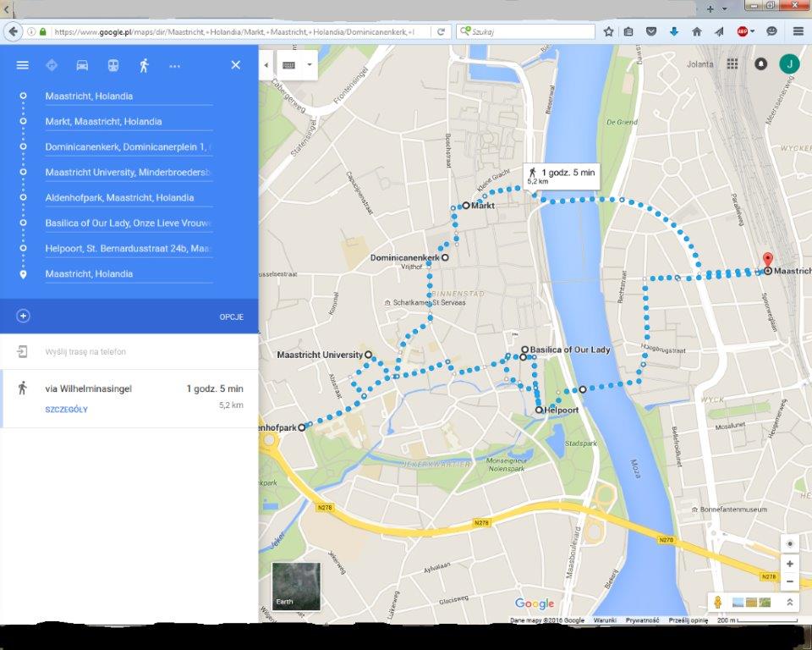
Task: Open SZCZEGÓŁY route details
Action: (66, 410)
